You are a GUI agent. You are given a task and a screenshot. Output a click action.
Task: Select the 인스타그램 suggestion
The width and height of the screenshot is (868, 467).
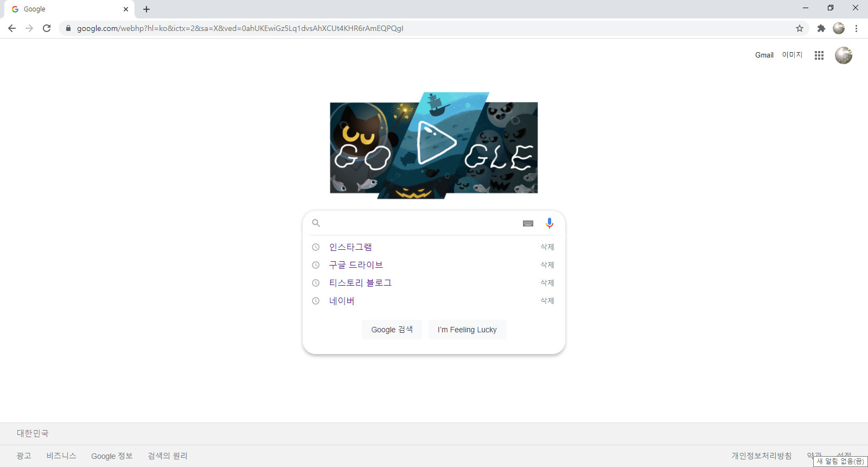point(350,247)
